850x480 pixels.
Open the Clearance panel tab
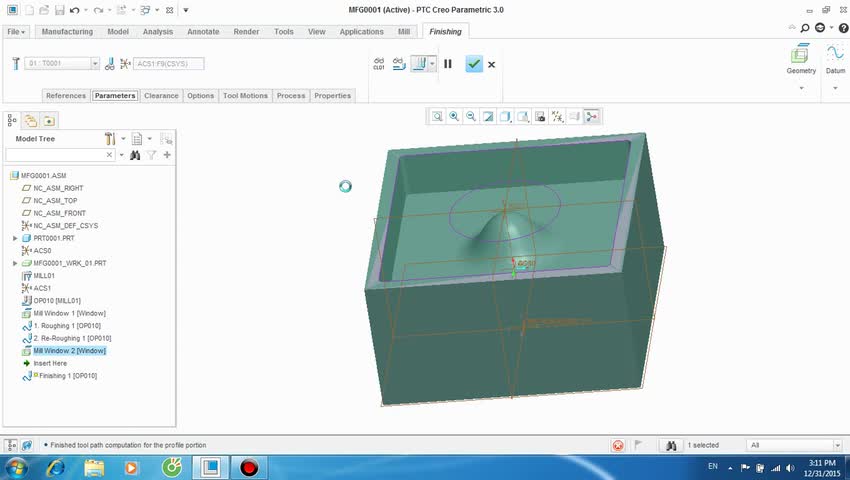click(x=161, y=95)
